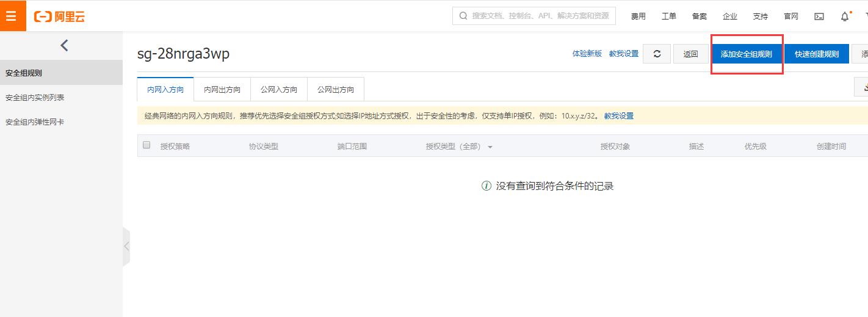Open 备案 in the top navigation
This screenshot has width=868, height=317.
[700, 16]
